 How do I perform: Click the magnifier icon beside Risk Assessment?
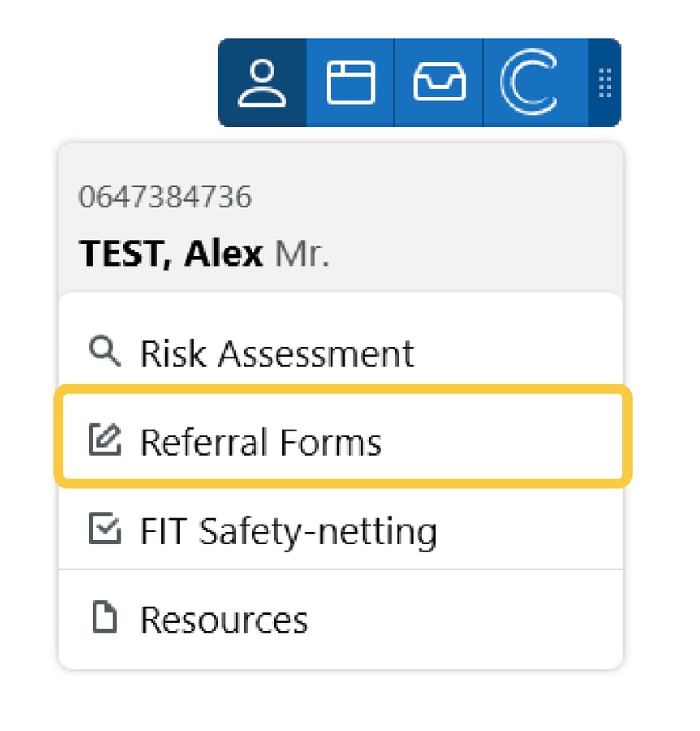click(104, 351)
